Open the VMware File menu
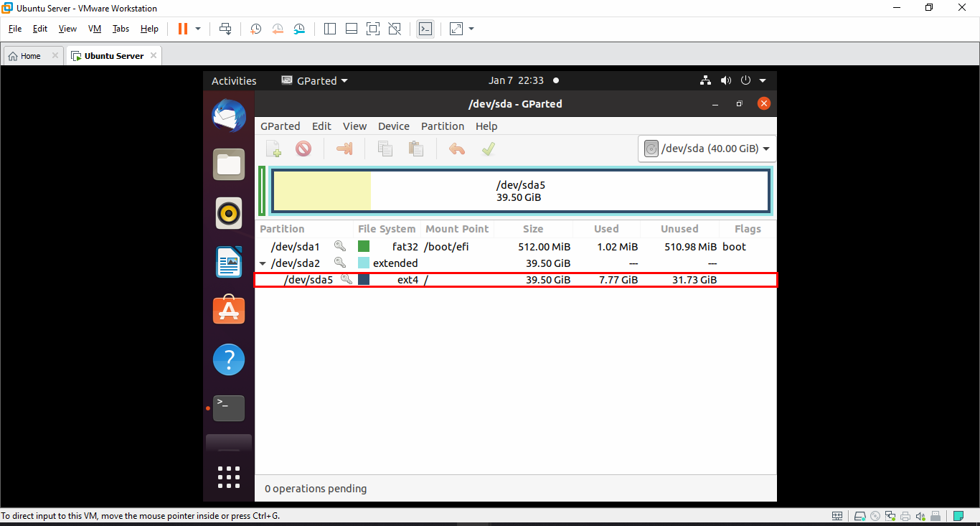 [15, 29]
